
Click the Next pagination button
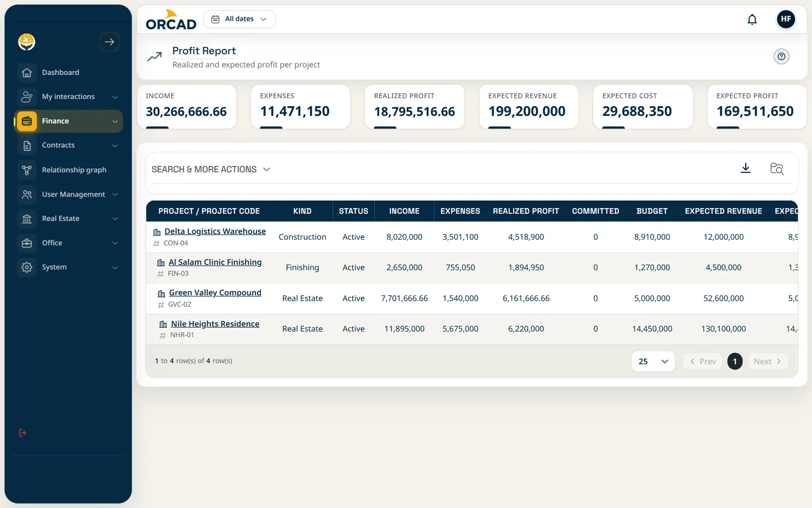pyautogui.click(x=767, y=361)
